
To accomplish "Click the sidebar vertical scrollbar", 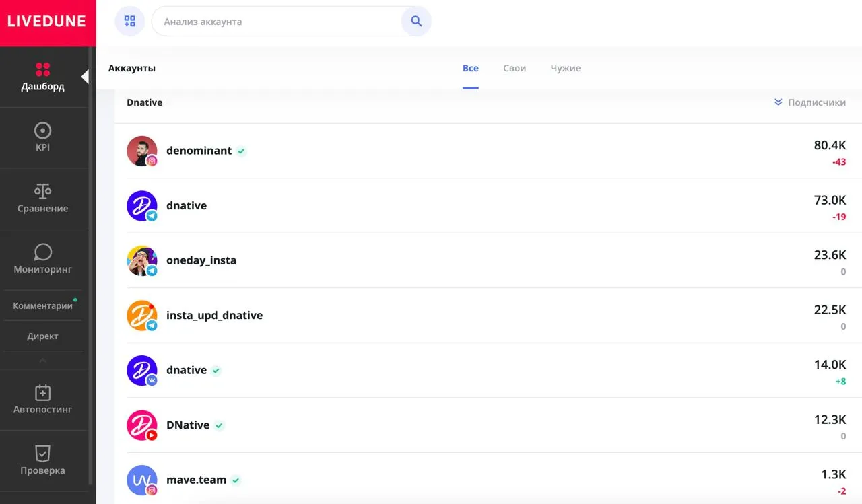I will (91, 266).
